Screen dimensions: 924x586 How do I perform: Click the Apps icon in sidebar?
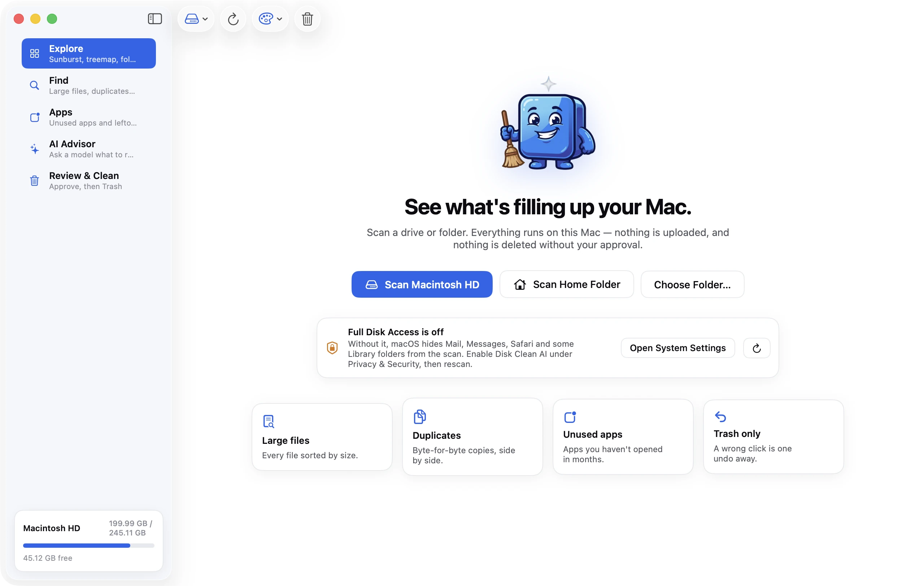pos(35,117)
